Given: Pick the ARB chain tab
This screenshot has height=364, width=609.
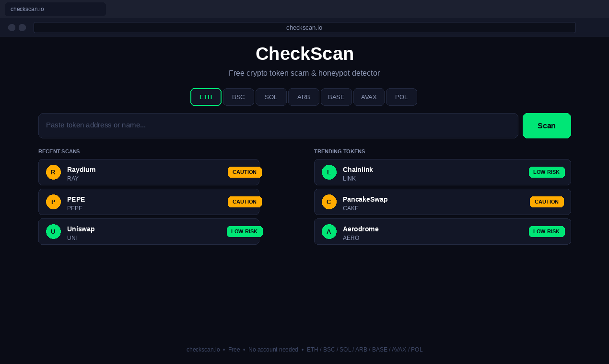Looking at the screenshot, I should coord(304,97).
